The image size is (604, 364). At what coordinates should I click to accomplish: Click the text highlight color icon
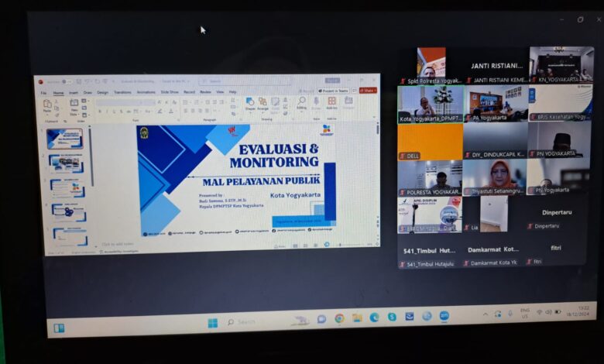click(x=160, y=112)
